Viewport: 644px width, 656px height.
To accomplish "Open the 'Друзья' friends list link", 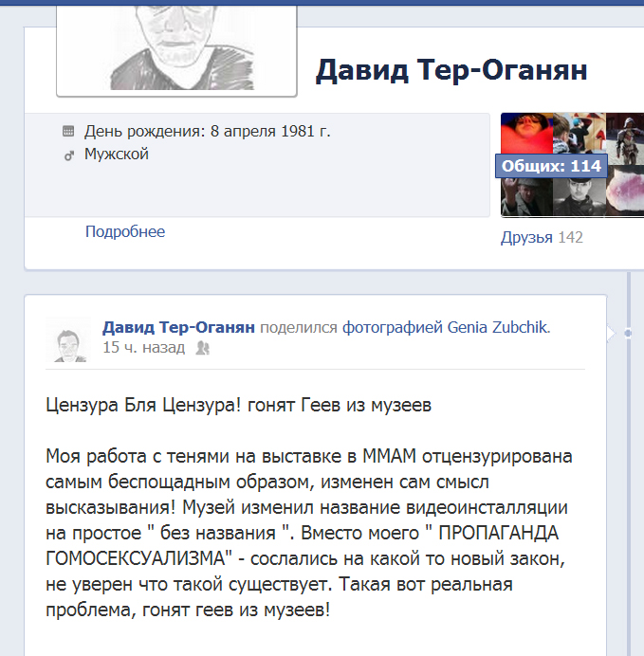I will click(526, 237).
